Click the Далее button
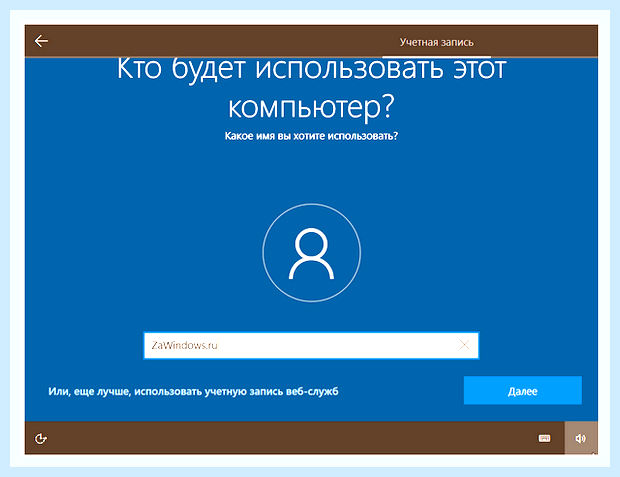620x477 pixels. click(522, 391)
